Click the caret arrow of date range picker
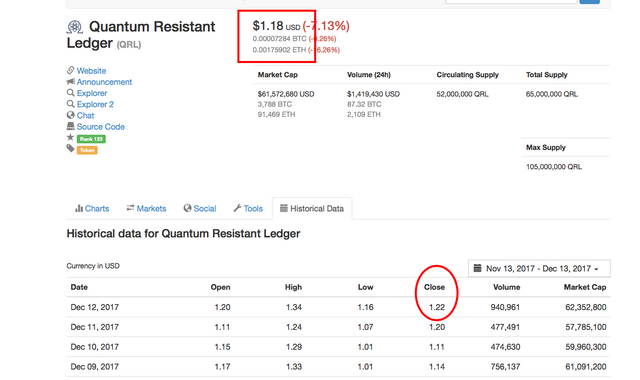The width and height of the screenshot is (640, 380). (x=596, y=269)
